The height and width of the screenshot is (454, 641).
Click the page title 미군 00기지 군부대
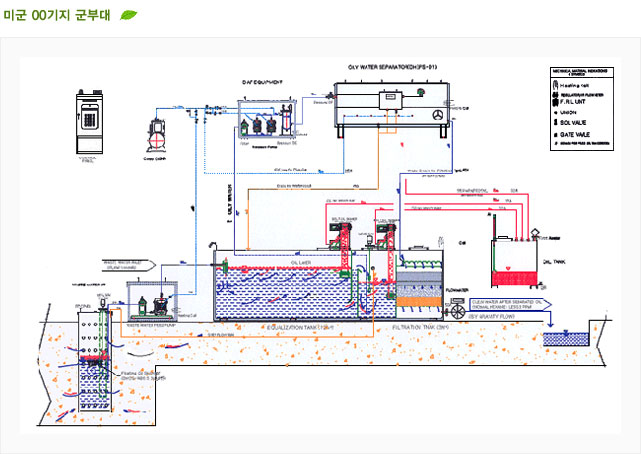pyautogui.click(x=58, y=15)
